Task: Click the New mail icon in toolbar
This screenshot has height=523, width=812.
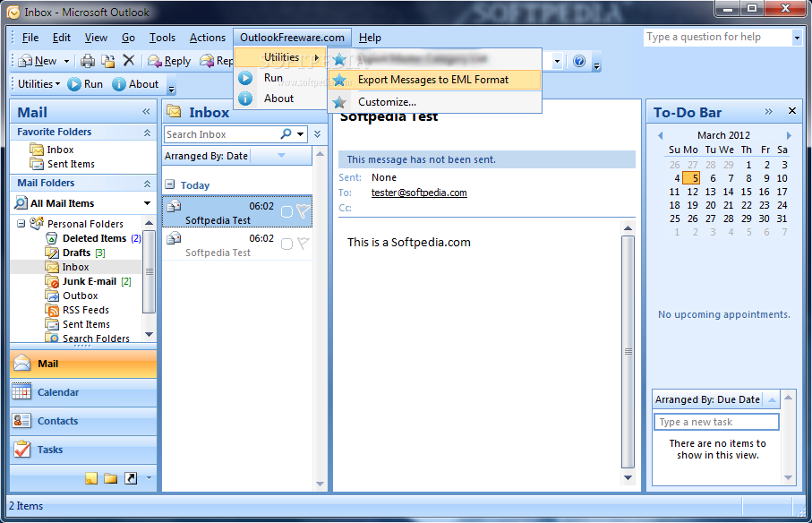Action: 25,61
